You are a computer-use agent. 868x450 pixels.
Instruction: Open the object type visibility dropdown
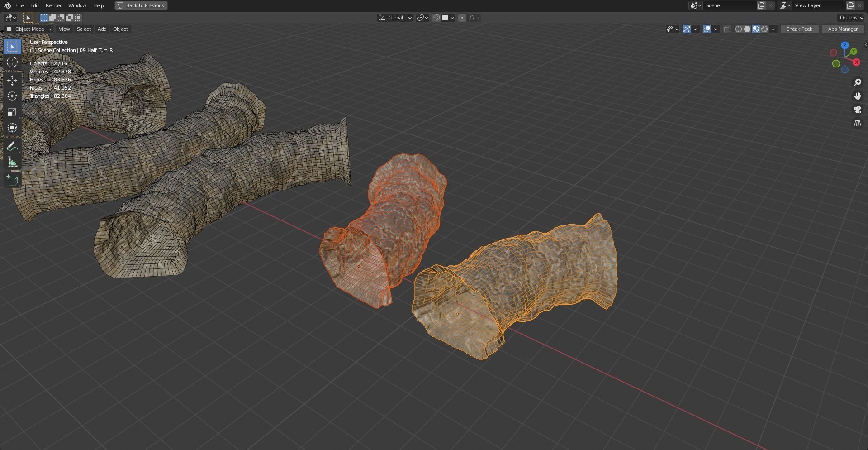pos(672,29)
